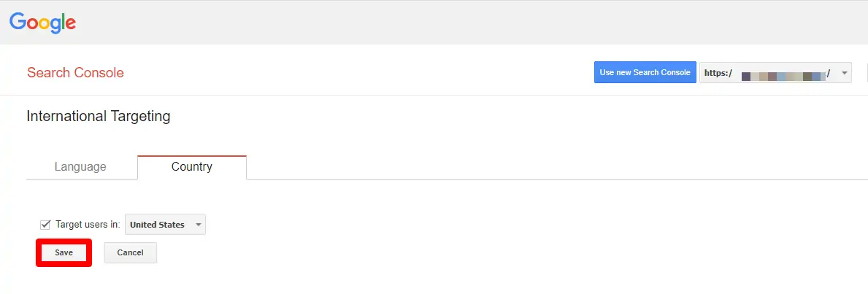
Task: Open the Search Console home link
Action: pyautogui.click(x=75, y=73)
